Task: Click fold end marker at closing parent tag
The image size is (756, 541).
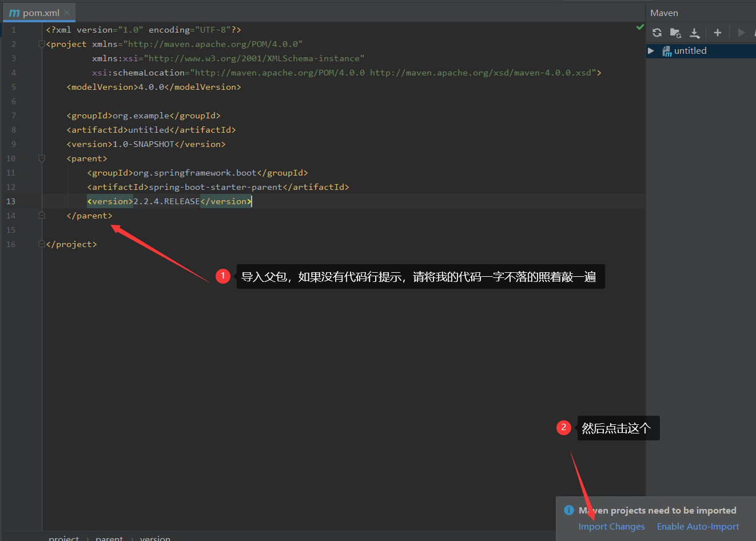Action: tap(41, 216)
